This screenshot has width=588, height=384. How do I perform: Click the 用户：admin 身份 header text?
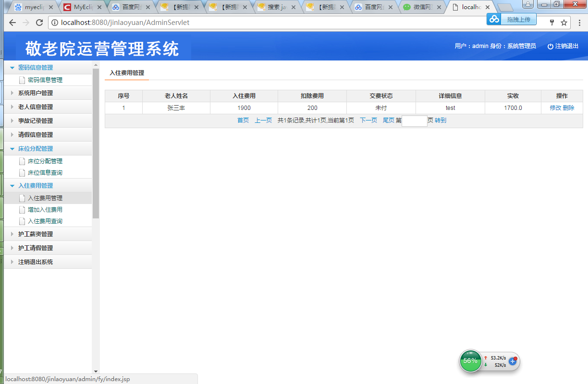(495, 46)
